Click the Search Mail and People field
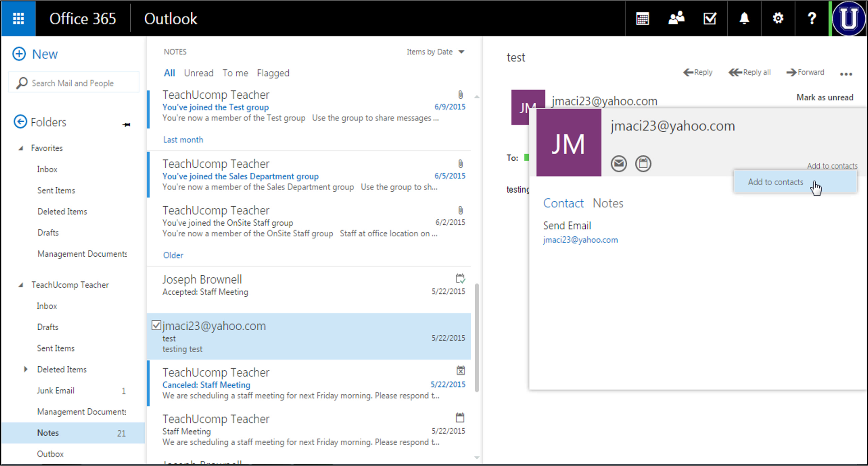This screenshot has width=868, height=466. (x=74, y=83)
